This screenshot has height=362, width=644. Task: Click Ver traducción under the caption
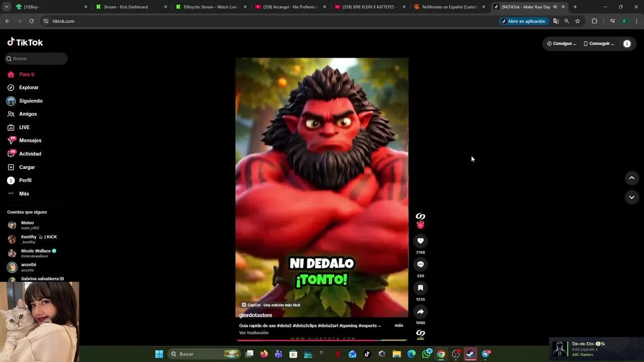pyautogui.click(x=254, y=333)
